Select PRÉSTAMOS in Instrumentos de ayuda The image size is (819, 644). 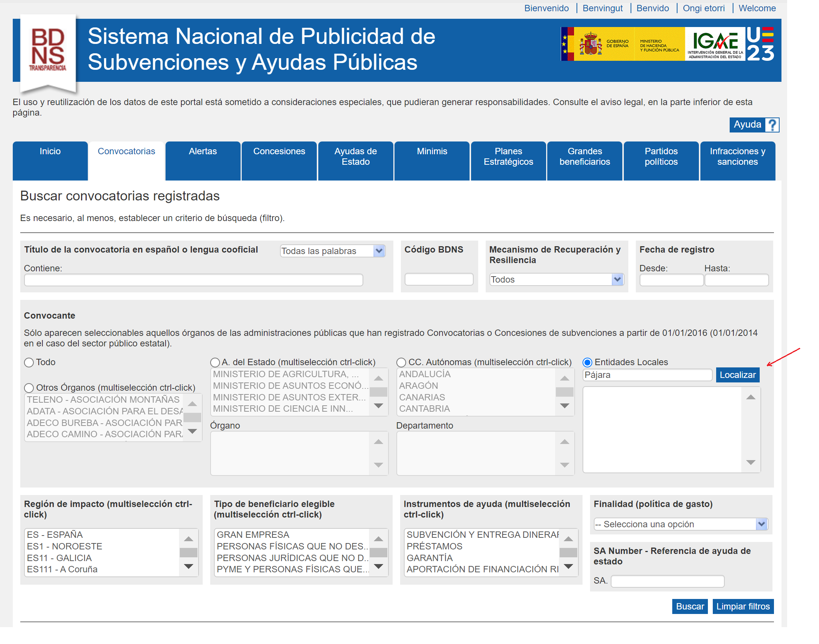(434, 546)
